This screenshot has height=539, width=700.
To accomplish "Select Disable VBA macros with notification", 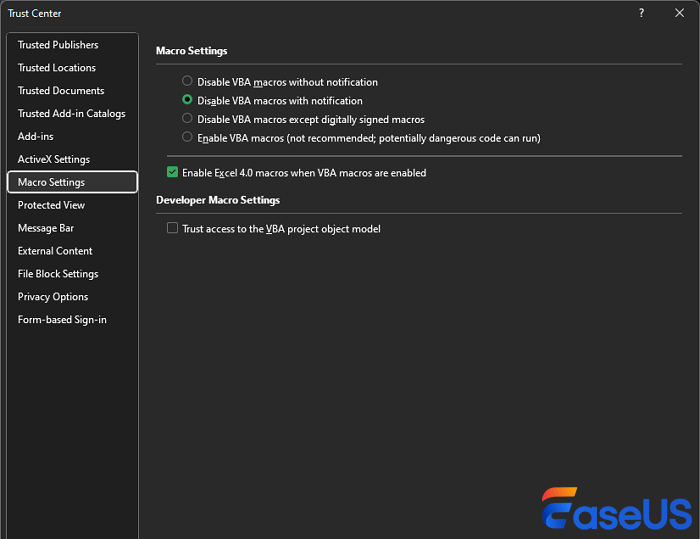I will click(x=187, y=100).
